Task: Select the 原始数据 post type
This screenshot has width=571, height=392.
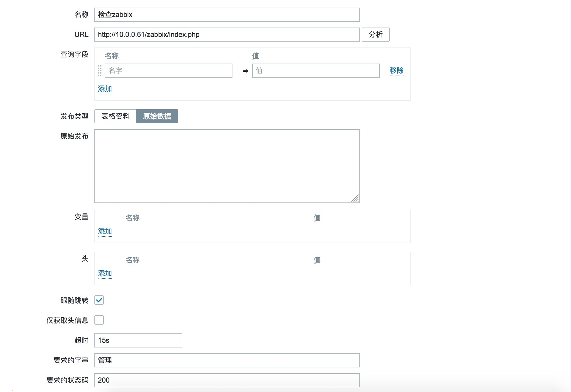Action: point(157,116)
